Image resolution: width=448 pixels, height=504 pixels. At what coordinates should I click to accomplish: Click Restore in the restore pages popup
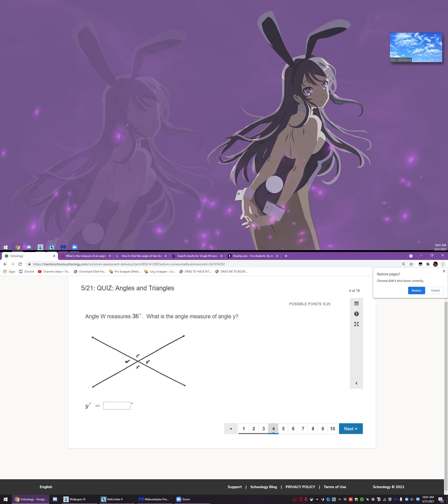tap(416, 290)
